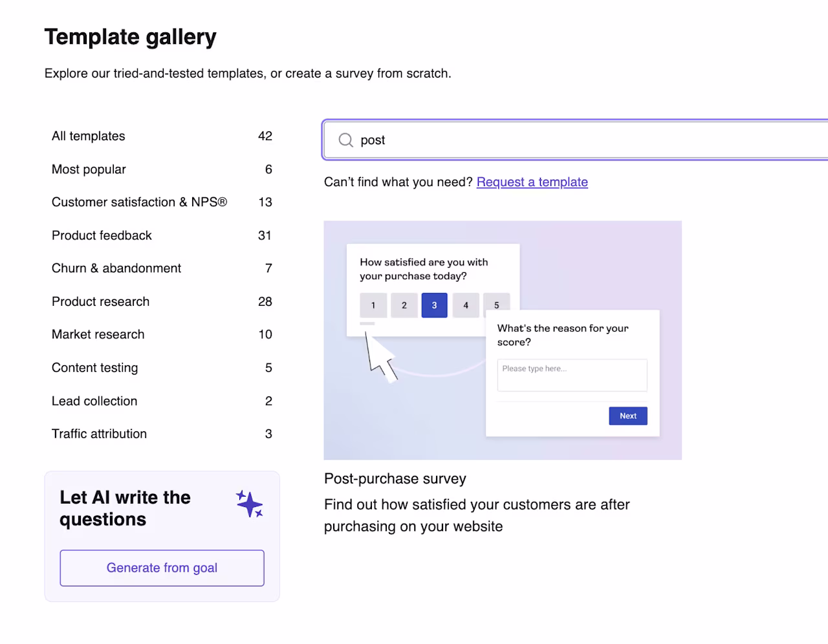Filter by Traffic attribution category
Viewport: 828px width, 644px height.
162,434
